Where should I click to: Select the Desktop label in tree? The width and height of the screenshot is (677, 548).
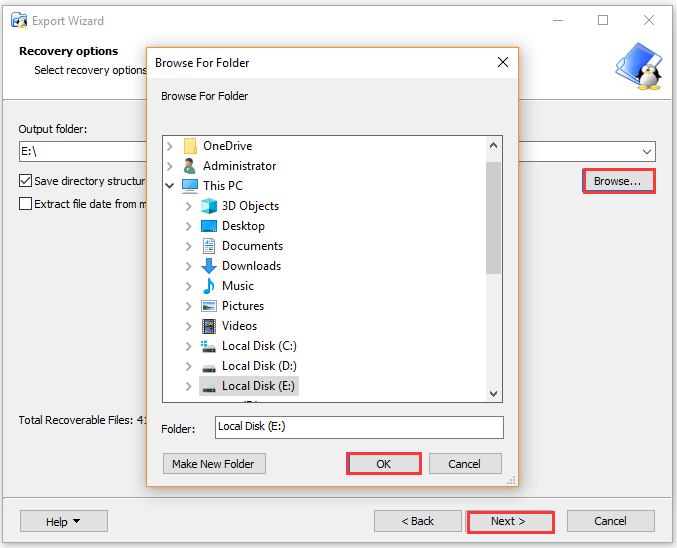pyautogui.click(x=243, y=226)
